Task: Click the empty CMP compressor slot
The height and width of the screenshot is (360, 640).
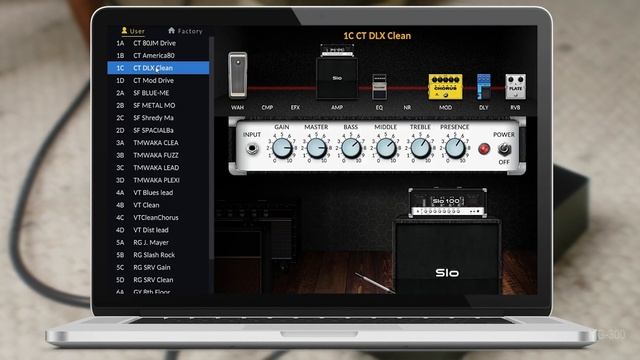Action: [x=267, y=108]
